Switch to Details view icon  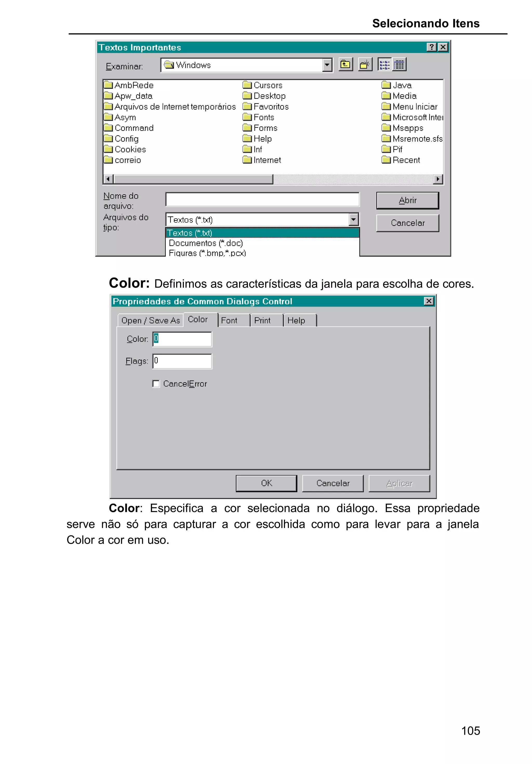(399, 64)
